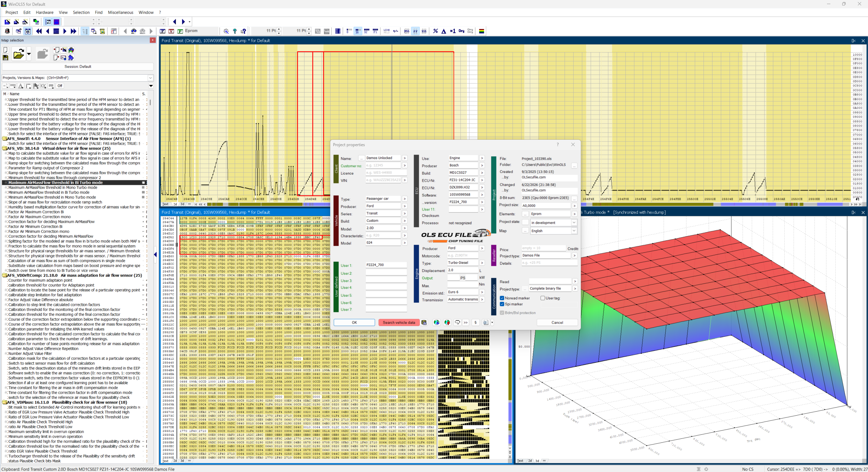Expand the AFS_VDPlaus Plausibility check folder
The height and width of the screenshot is (472, 868).
[5, 402]
